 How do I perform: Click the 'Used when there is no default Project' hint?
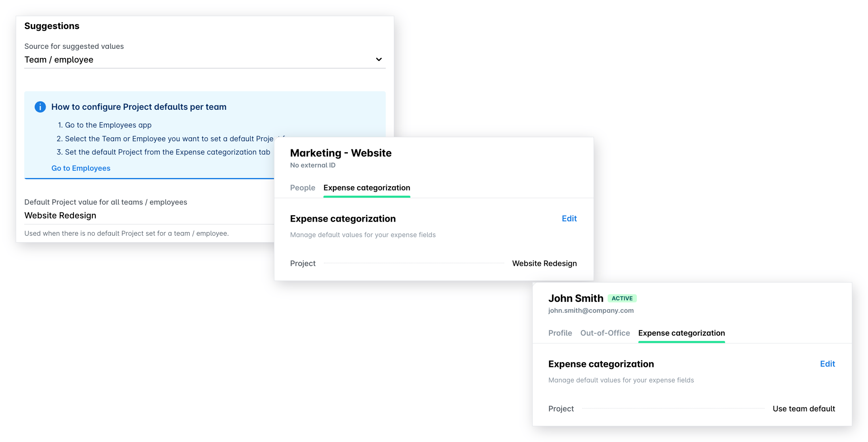tap(126, 233)
